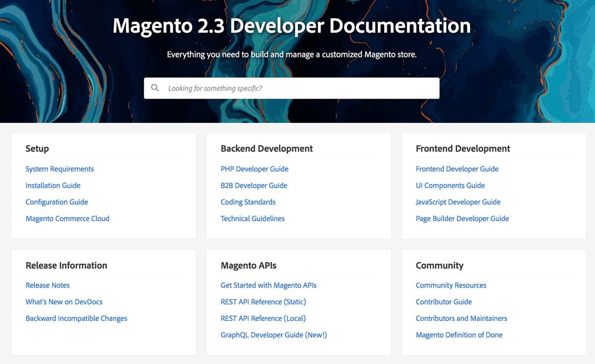Screen dimensions: 595x364
Task: View Backward Incompatible Changes
Action: coord(76,318)
